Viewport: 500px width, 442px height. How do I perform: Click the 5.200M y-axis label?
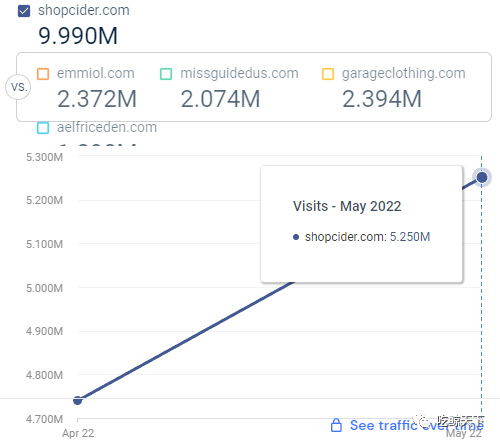[x=44, y=200]
